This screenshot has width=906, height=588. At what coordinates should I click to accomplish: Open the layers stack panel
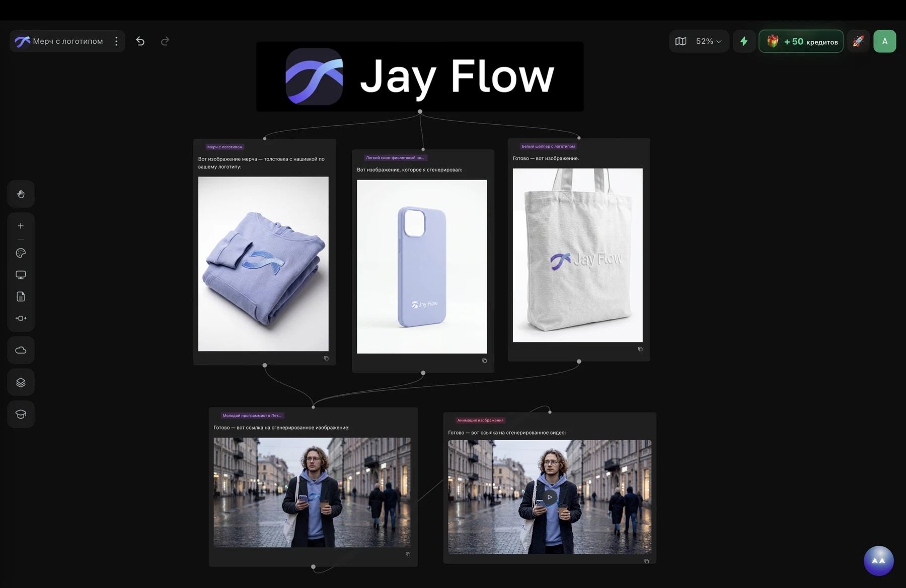click(x=21, y=382)
